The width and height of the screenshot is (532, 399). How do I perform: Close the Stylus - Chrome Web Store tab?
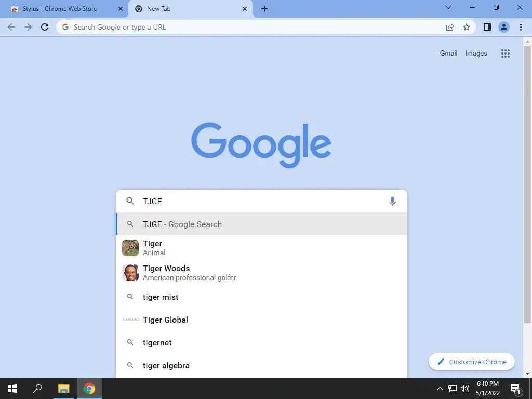(x=120, y=9)
